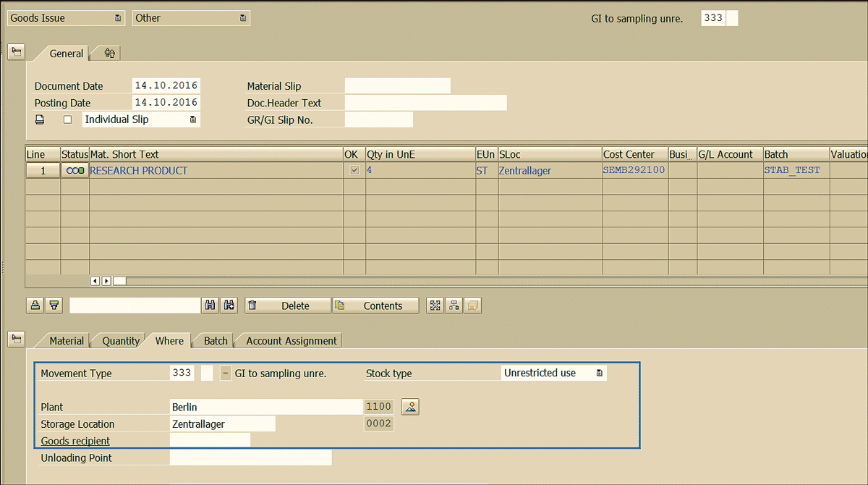The height and width of the screenshot is (485, 868).
Task: Click the plant address icon next to 1100
Action: [x=410, y=407]
